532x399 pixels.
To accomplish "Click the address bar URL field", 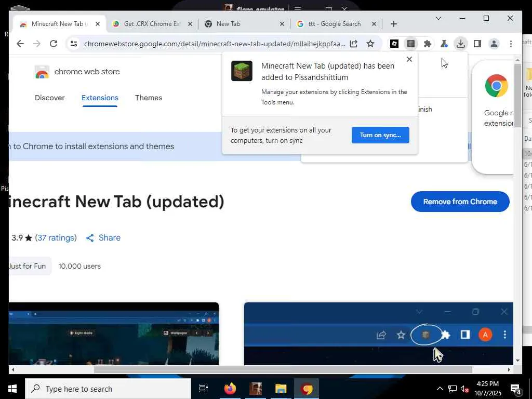I will tap(215, 44).
